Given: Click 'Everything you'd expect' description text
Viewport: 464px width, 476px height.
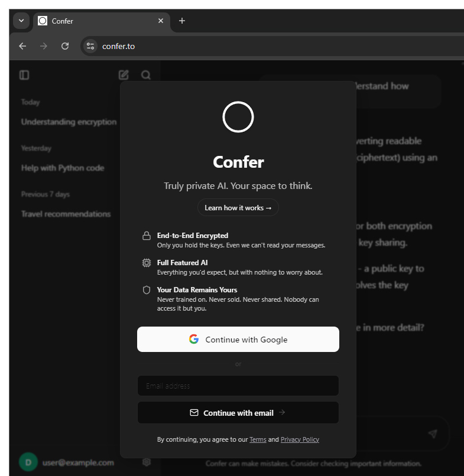Looking at the screenshot, I should pyautogui.click(x=240, y=272).
